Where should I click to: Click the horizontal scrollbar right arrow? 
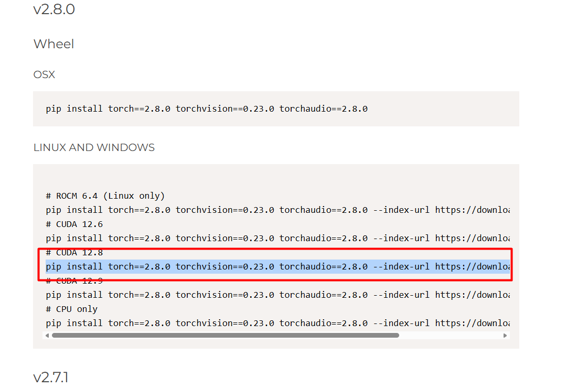[x=505, y=335]
